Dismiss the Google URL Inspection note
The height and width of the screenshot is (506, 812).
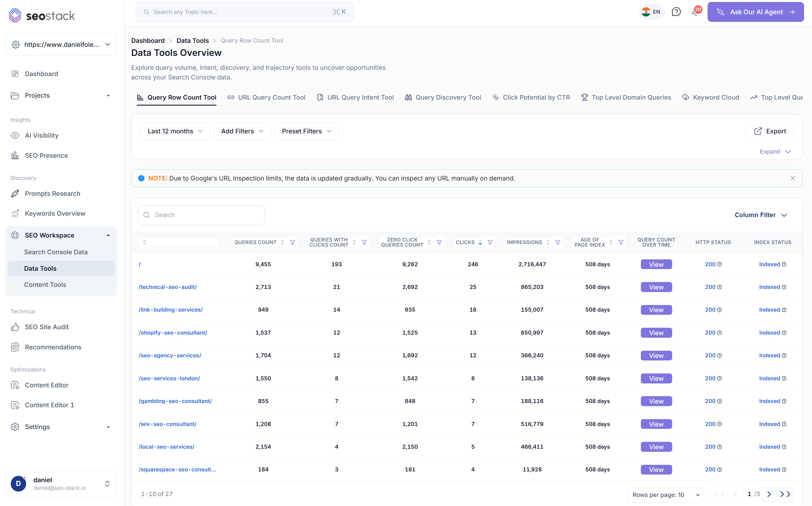793,179
